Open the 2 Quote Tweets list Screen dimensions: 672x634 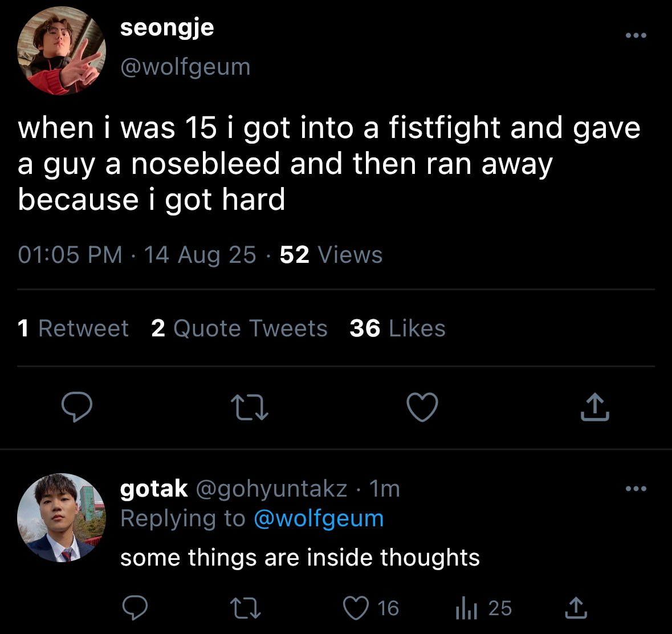point(239,328)
